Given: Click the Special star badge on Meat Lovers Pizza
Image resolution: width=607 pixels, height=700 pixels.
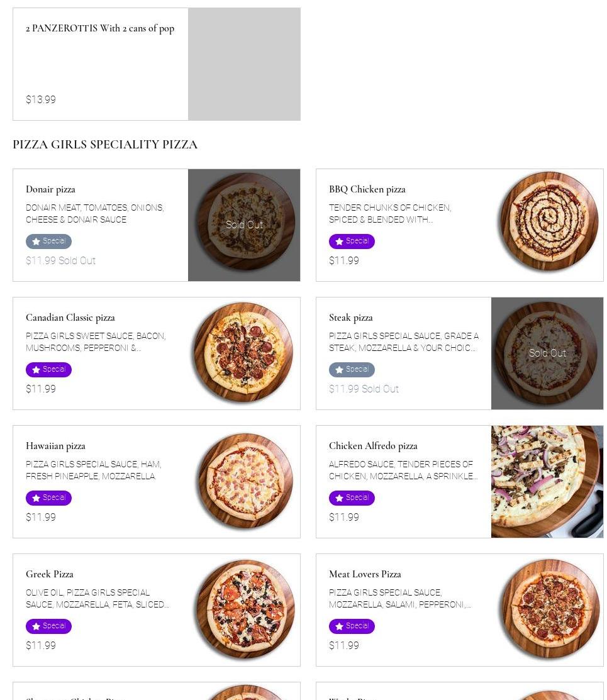Looking at the screenshot, I should tap(352, 626).
